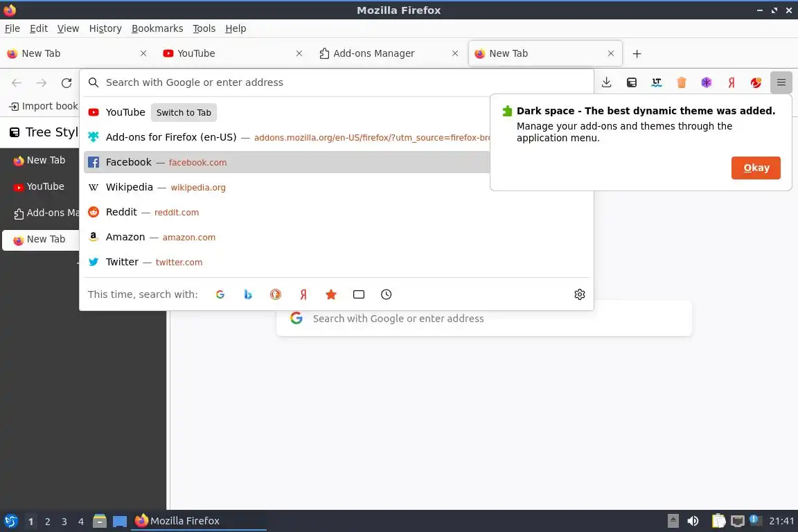
Task: Open the start menu icon in taskbar
Action: 10,521
